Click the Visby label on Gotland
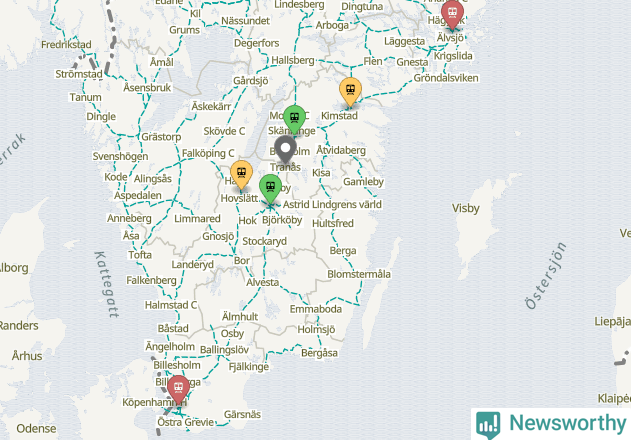 pyautogui.click(x=466, y=209)
